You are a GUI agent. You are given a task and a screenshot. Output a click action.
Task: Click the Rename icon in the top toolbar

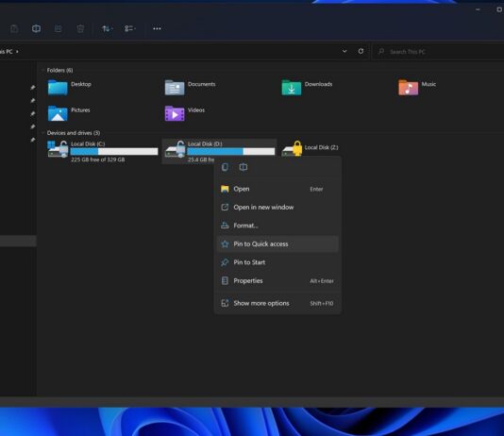point(36,28)
